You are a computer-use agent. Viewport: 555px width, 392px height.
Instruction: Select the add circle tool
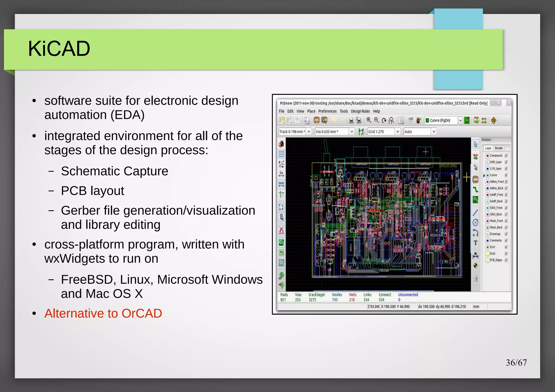click(476, 223)
